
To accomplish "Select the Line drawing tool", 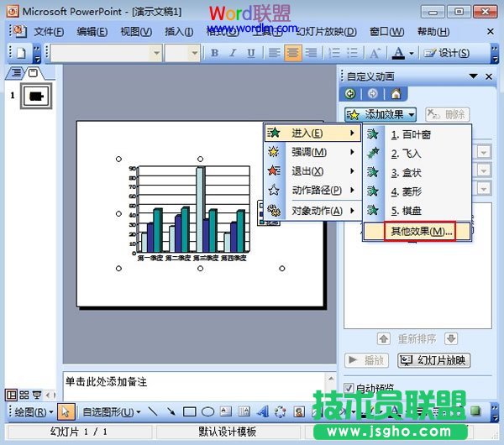I will pos(153,411).
